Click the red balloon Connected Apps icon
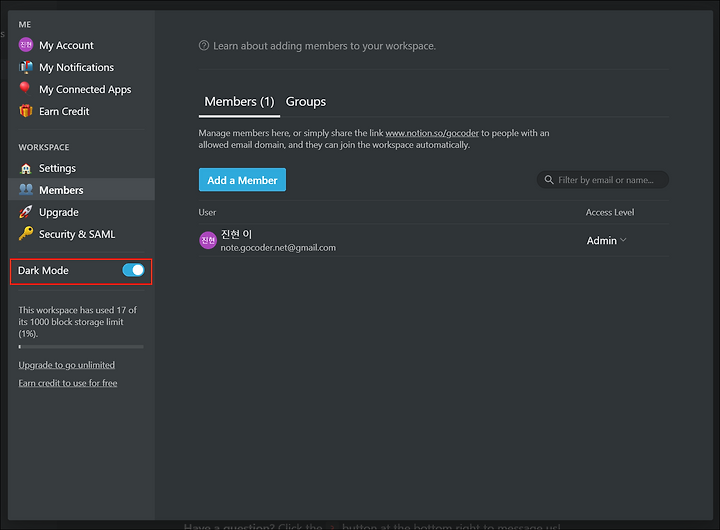The height and width of the screenshot is (530, 720). coord(25,88)
